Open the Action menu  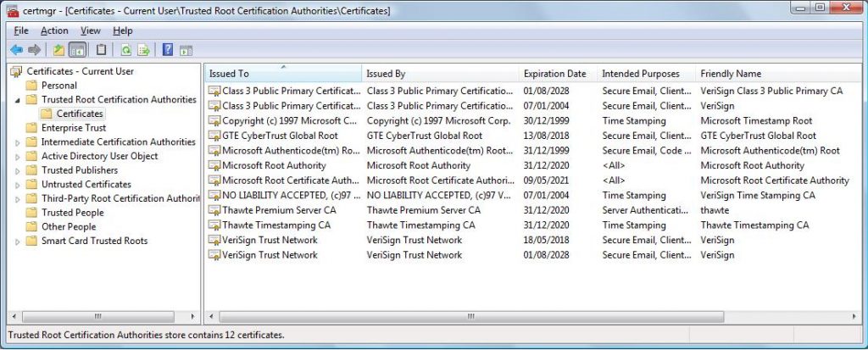point(54,31)
